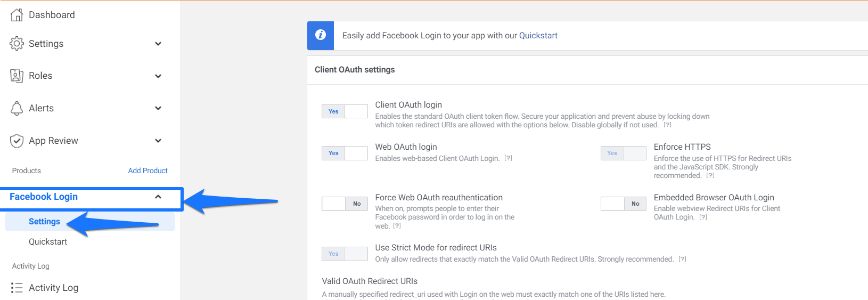Image resolution: width=868 pixels, height=300 pixels.
Task: Click the Valid OAuth Redirect URIs label
Action: [x=370, y=281]
